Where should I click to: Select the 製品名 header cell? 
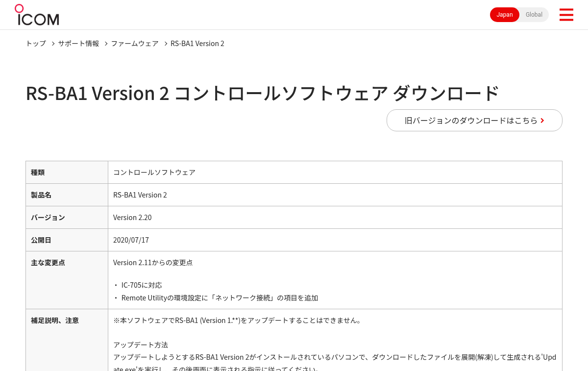point(67,195)
